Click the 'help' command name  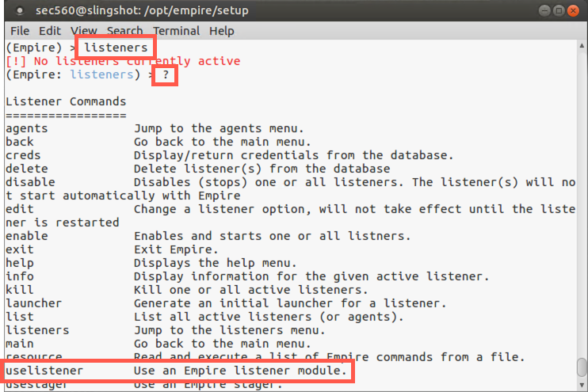pos(20,263)
